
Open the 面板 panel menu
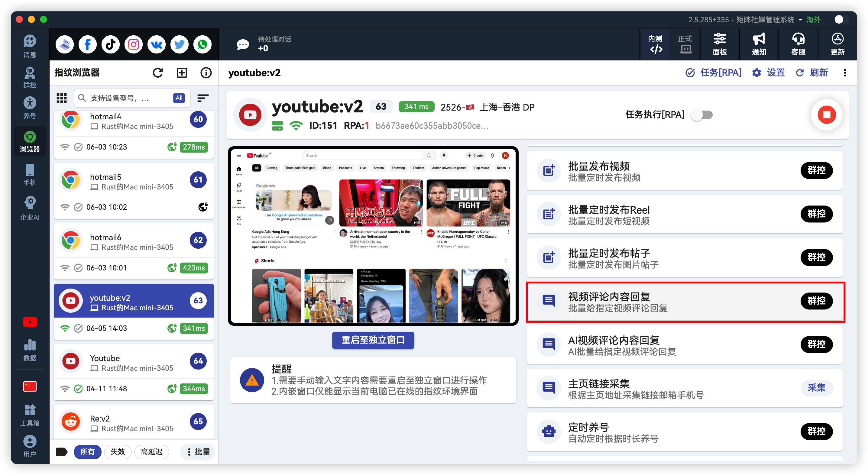pos(720,44)
